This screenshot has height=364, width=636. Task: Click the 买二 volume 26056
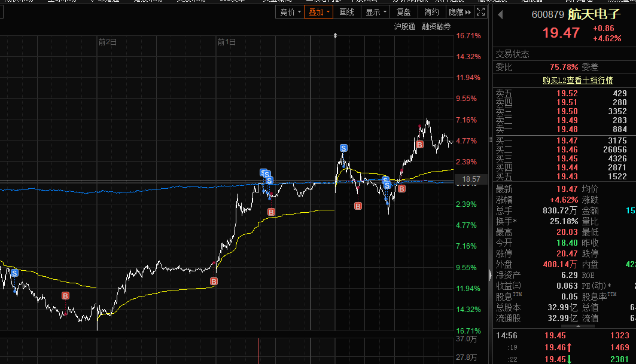pyautogui.click(x=614, y=149)
